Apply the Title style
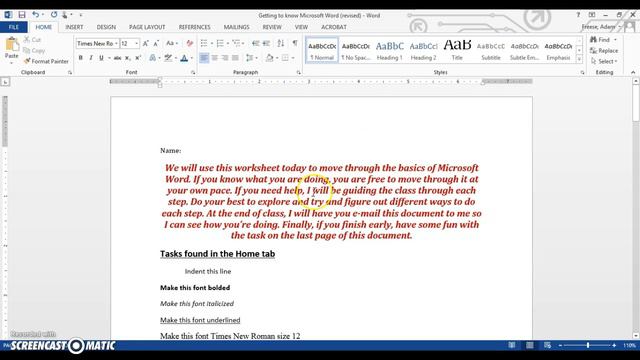Viewport: 640px width, 360px height. pyautogui.click(x=457, y=51)
